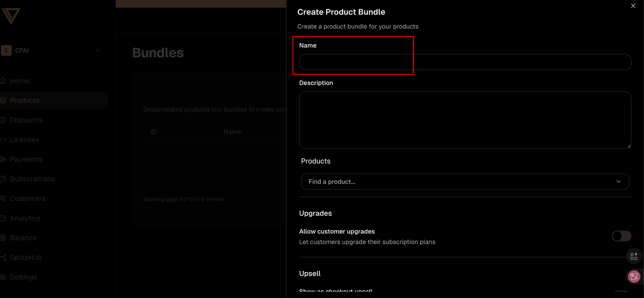Screen dimensions: 644x298
Task: Open the Find a product dropdown
Action: 464,181
